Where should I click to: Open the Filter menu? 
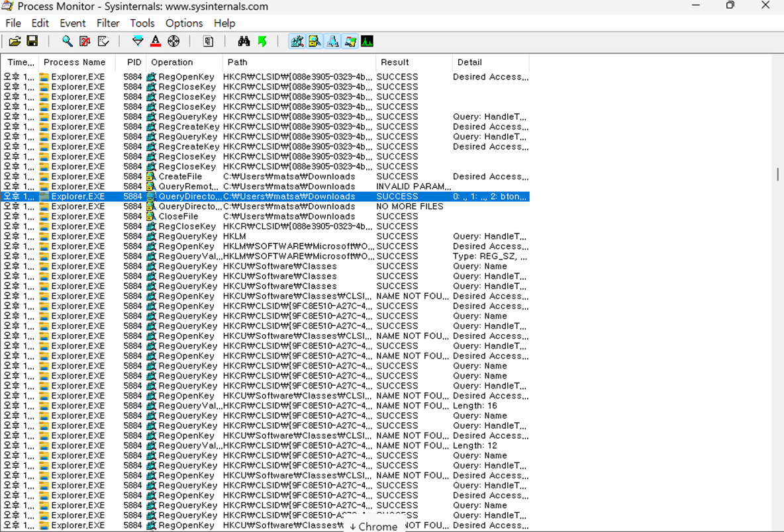pyautogui.click(x=108, y=23)
